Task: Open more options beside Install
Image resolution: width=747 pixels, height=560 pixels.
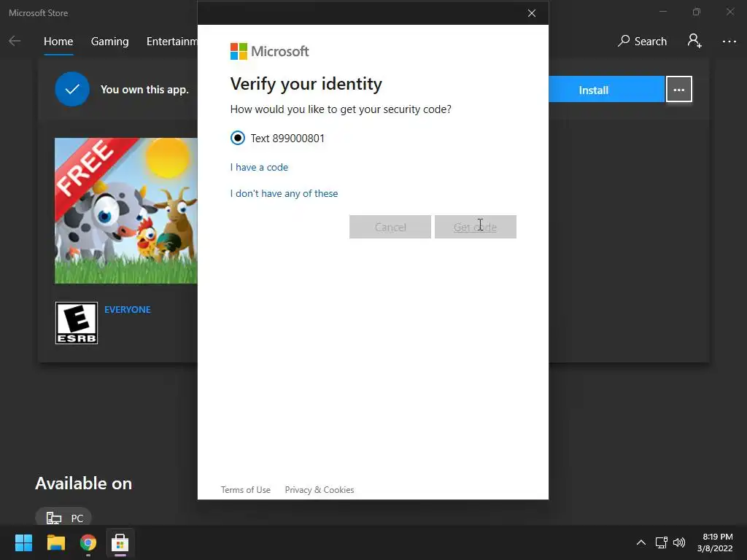Action: point(679,90)
